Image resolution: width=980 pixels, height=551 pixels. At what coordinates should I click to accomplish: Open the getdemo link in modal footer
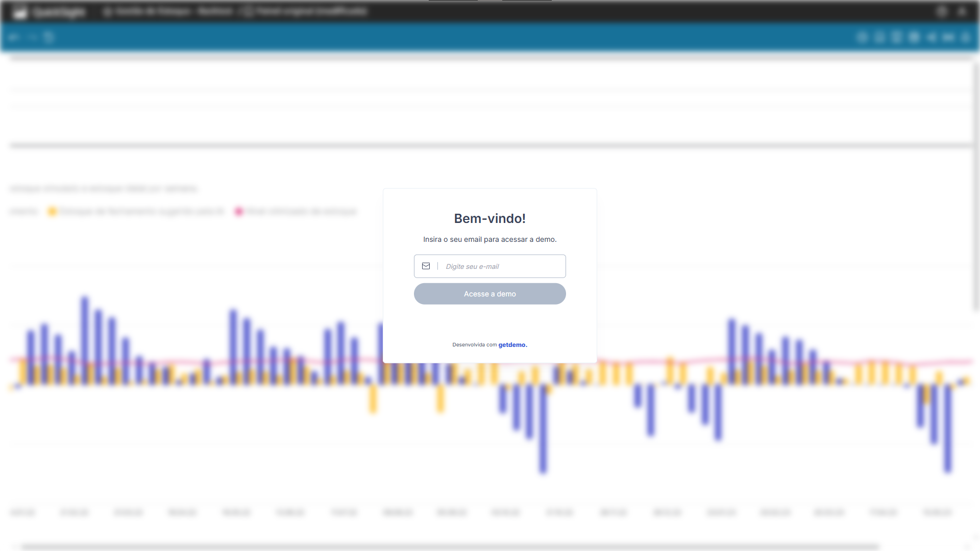click(512, 345)
